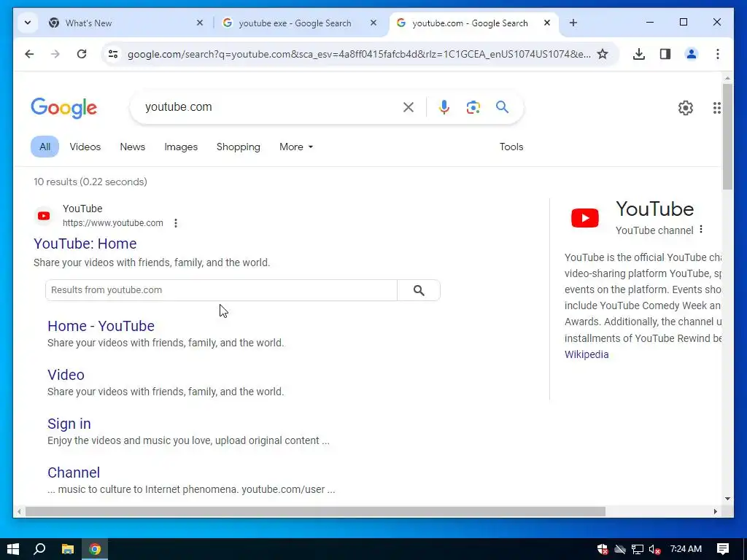Open the search Tools options
Screen dimensions: 747x560
511,147
